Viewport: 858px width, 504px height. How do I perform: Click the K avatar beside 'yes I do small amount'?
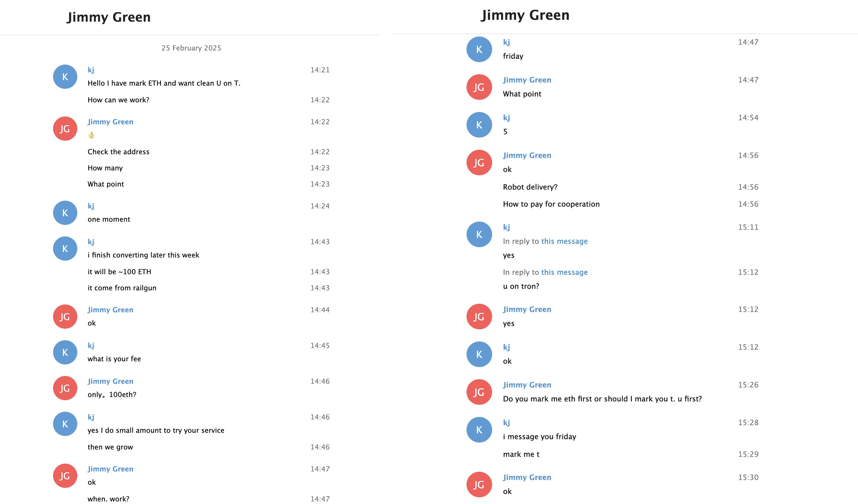(x=65, y=424)
